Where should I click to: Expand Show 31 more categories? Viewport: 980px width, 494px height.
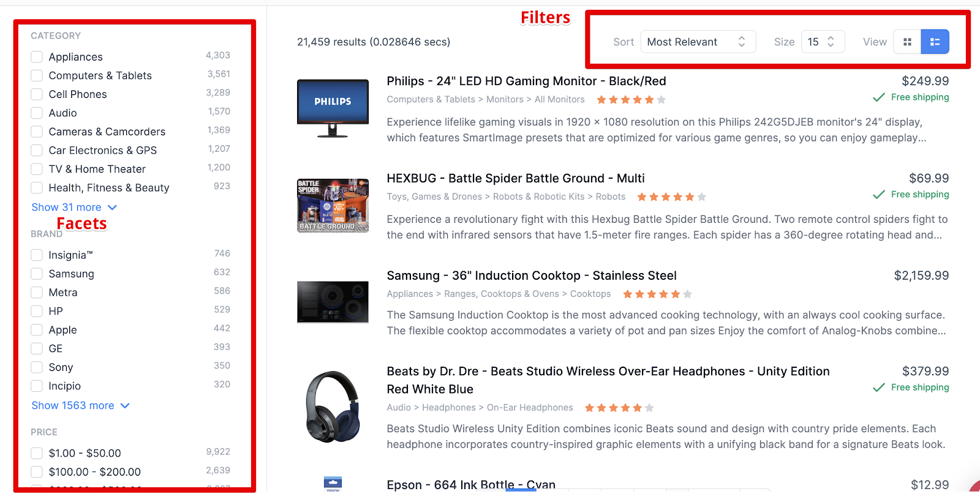[74, 208]
